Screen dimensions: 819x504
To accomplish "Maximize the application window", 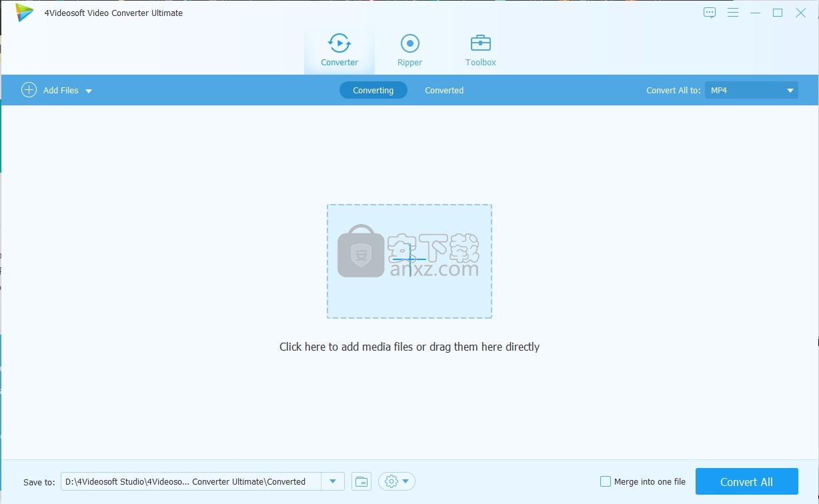I will tap(778, 13).
